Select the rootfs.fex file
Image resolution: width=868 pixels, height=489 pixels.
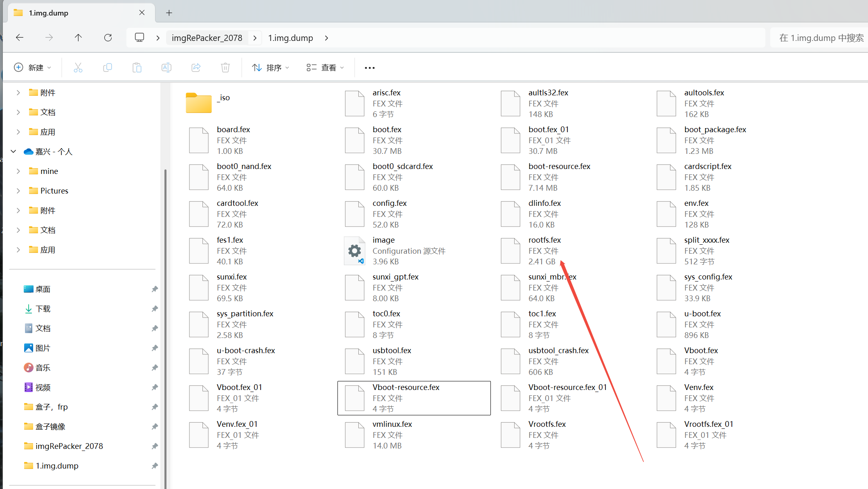tap(570, 251)
